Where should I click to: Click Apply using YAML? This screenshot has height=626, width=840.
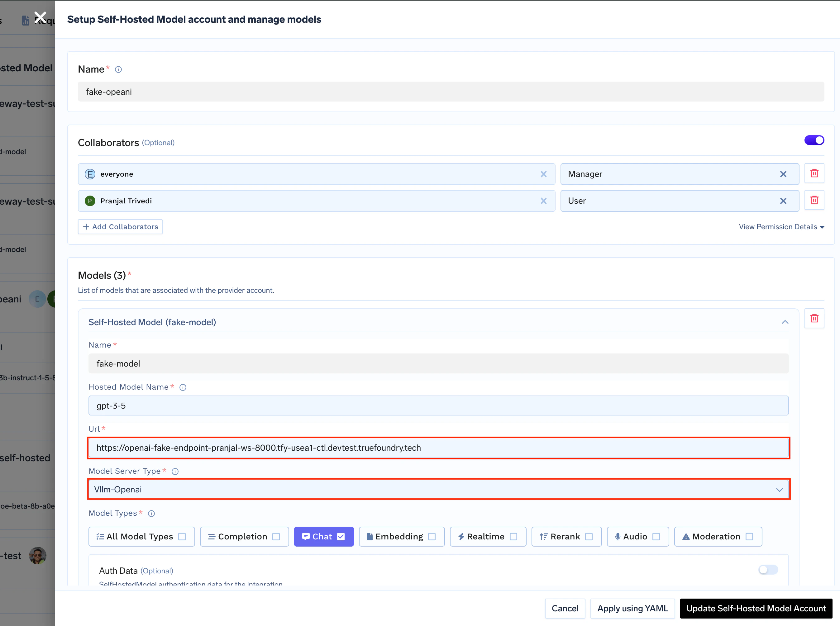[x=633, y=608]
